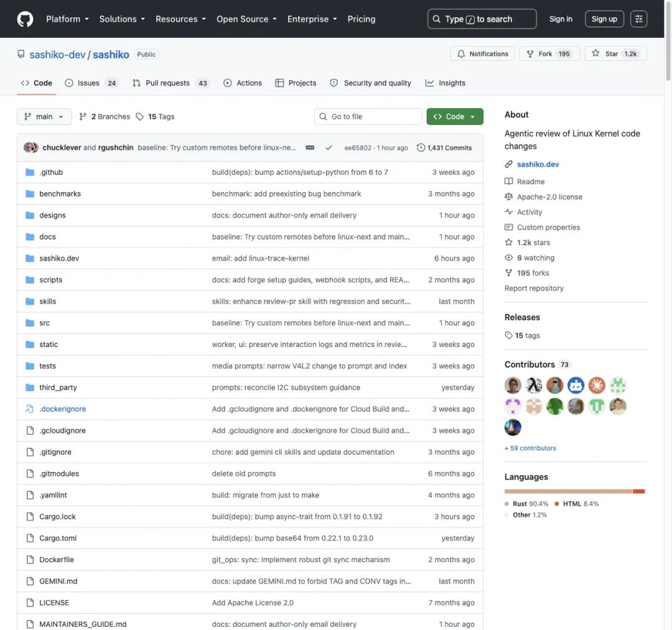672x630 pixels.
Task: View the 15 Tags link
Action: click(155, 116)
